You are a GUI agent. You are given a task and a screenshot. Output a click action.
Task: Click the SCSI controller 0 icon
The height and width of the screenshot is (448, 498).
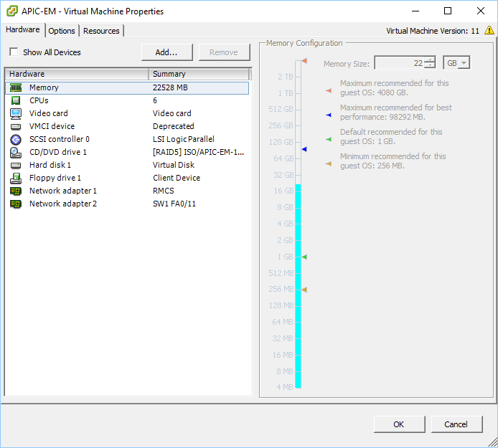[16, 139]
